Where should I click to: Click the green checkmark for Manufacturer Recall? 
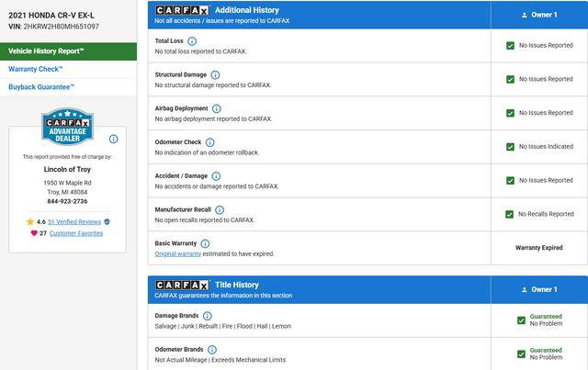[x=509, y=214]
